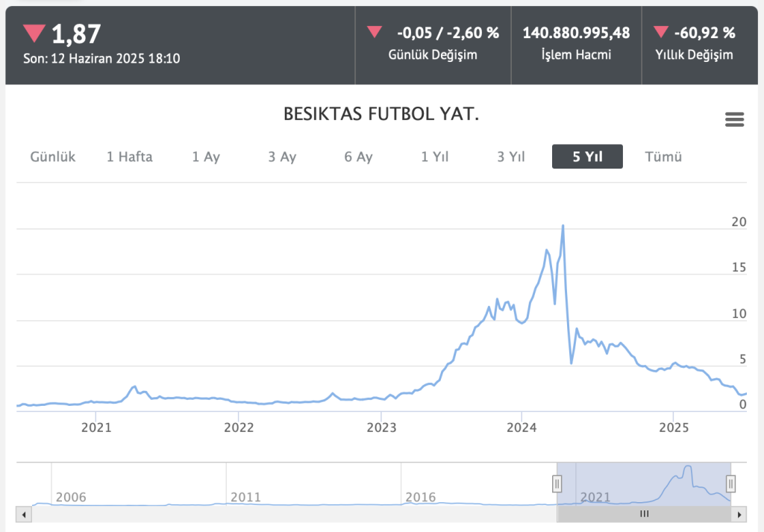Click the left scroll arrow in navigator
Viewport: 764px width, 532px height.
tap(23, 514)
